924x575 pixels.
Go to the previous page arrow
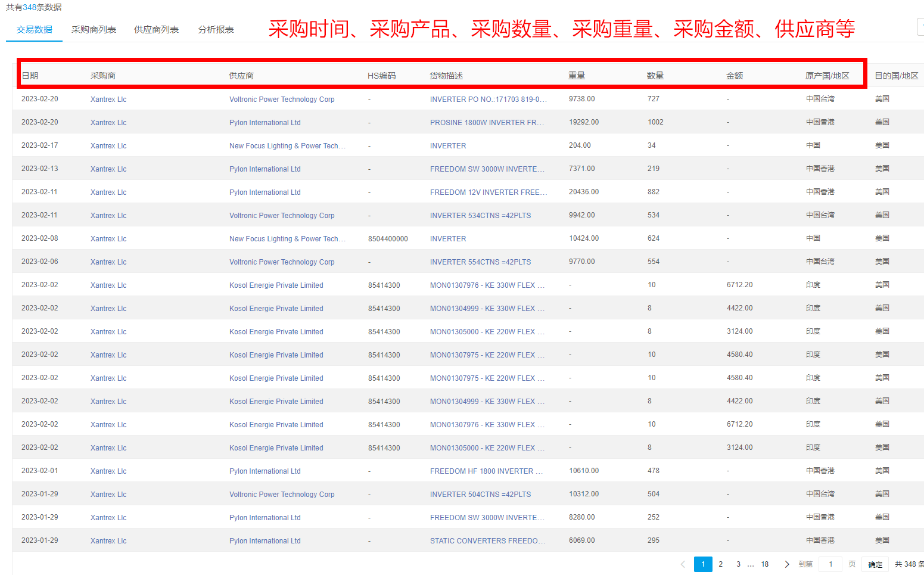coord(683,564)
